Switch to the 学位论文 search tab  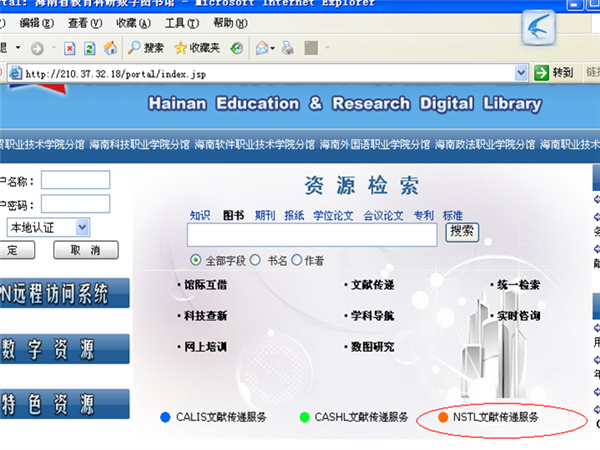333,215
